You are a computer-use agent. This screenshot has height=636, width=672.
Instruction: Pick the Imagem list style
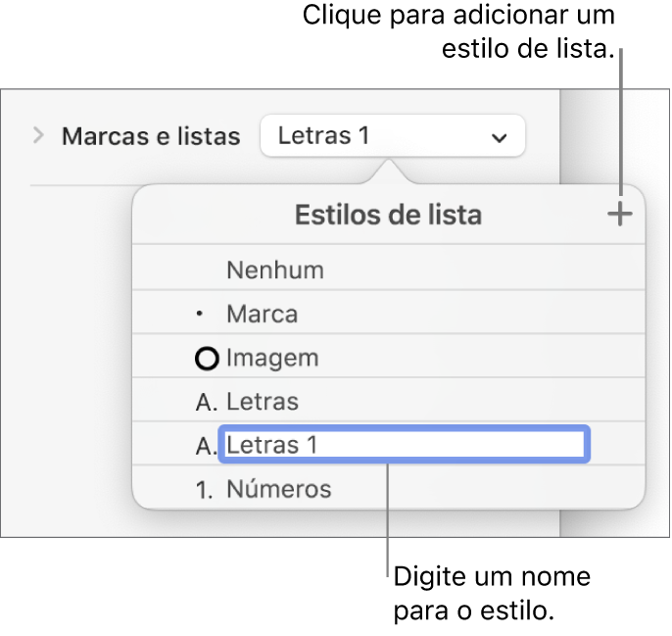tap(272, 359)
